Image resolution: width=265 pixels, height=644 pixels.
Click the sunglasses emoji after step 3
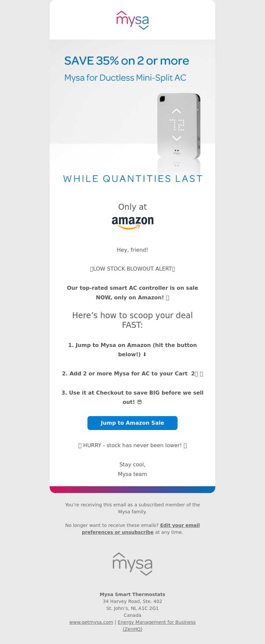coord(139,402)
